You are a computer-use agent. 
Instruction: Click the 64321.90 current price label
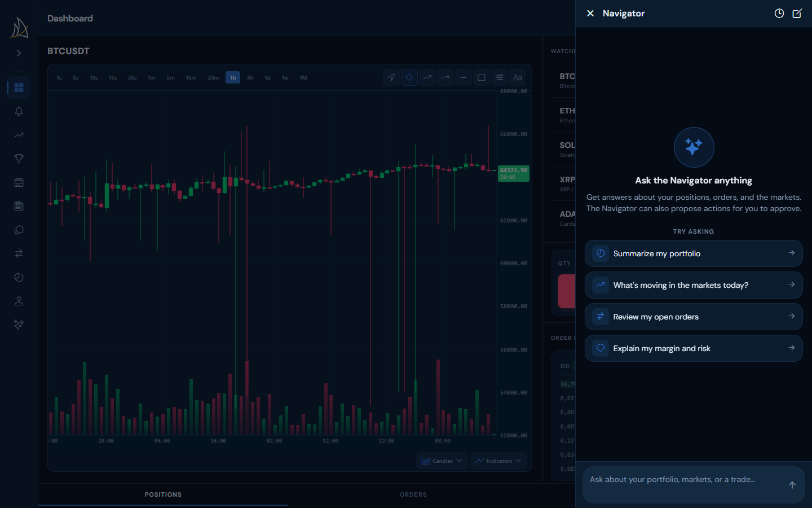(x=514, y=173)
